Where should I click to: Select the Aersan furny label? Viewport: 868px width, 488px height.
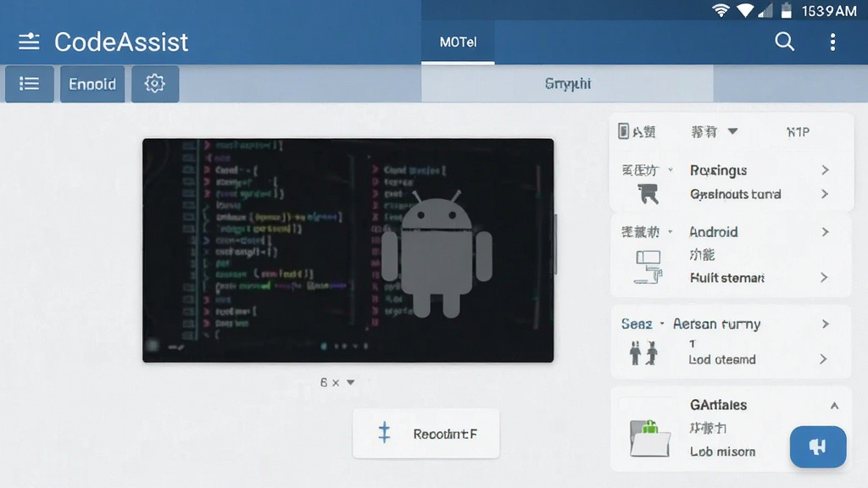[x=716, y=324]
